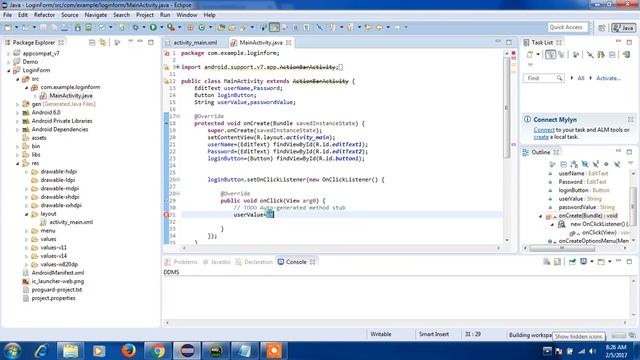The height and width of the screenshot is (360, 640).
Task: Click the Connect link in Mylyn panel
Action: 544,130
